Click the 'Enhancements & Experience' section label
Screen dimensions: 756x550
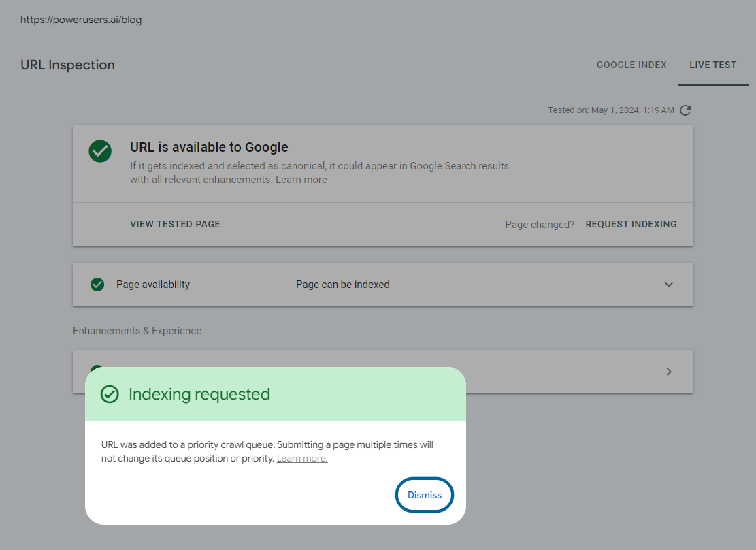pos(137,331)
